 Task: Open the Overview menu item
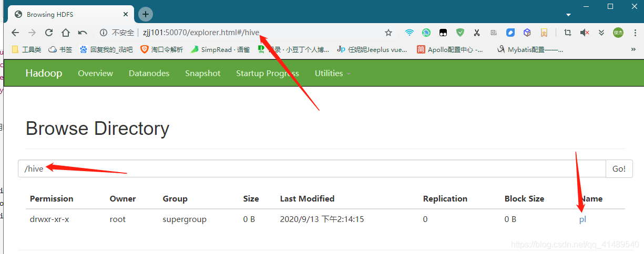pyautogui.click(x=95, y=73)
